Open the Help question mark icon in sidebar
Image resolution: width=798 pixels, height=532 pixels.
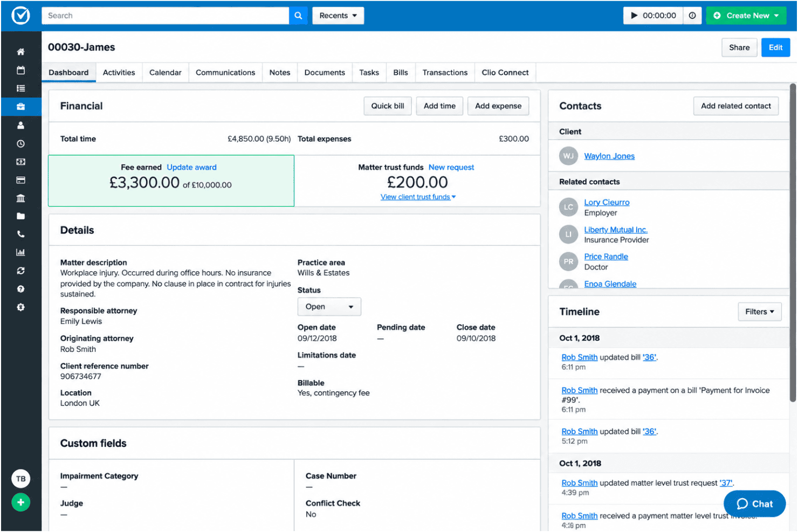point(20,289)
